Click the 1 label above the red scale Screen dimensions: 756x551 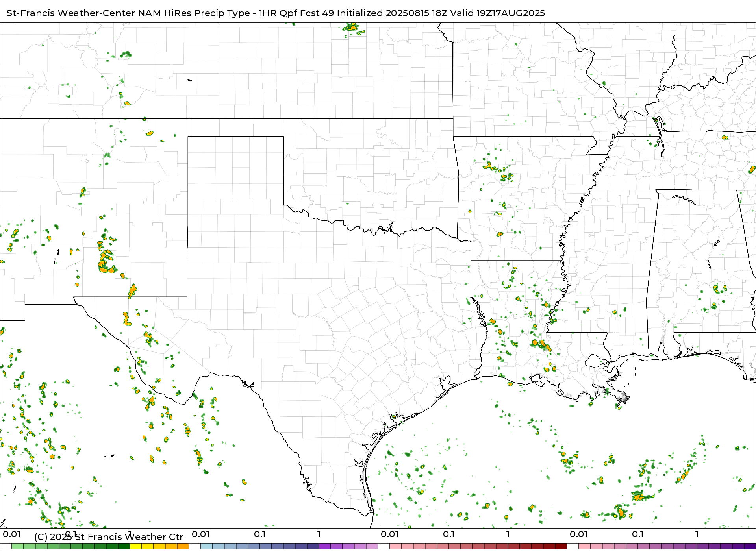point(508,534)
